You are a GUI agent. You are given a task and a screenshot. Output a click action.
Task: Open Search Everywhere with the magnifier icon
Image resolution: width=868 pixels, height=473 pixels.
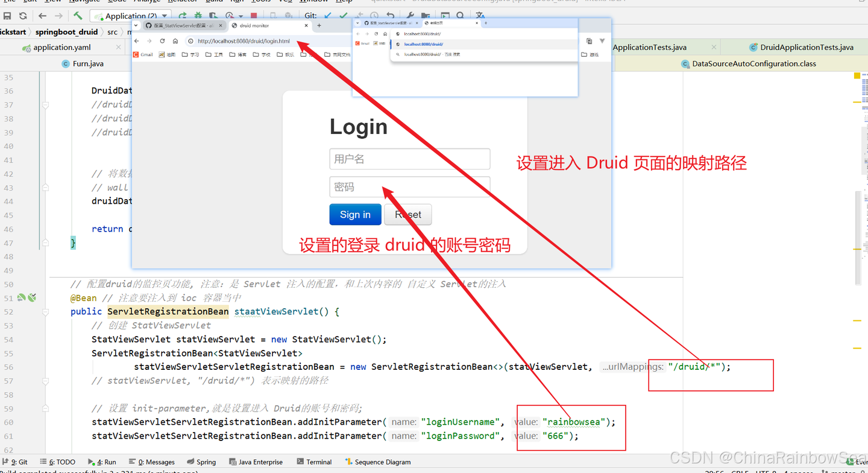point(460,15)
